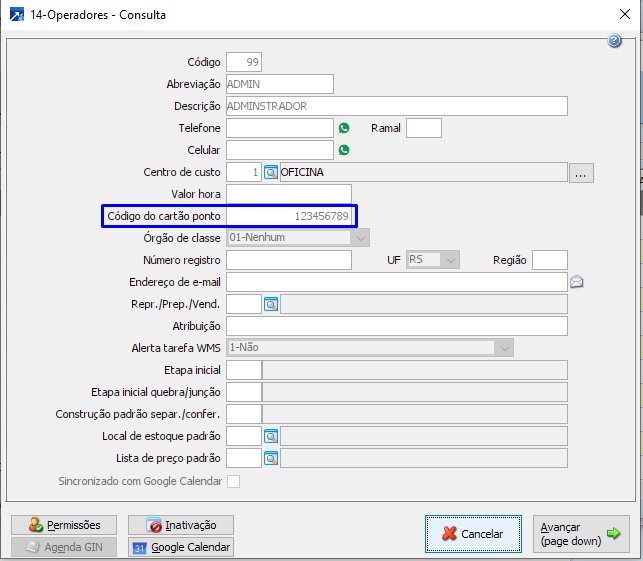643x561 pixels.
Task: Click the envelope icon beside Endereço de e-mail
Action: point(577,282)
